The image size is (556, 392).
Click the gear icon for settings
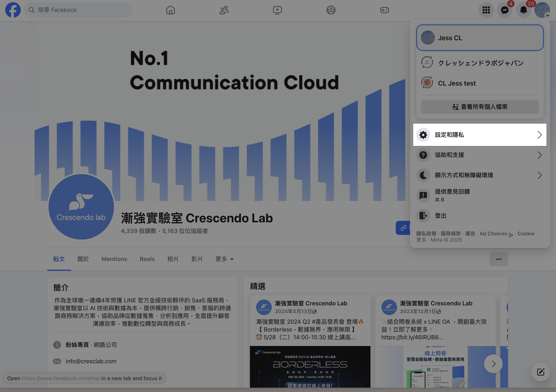pos(423,135)
